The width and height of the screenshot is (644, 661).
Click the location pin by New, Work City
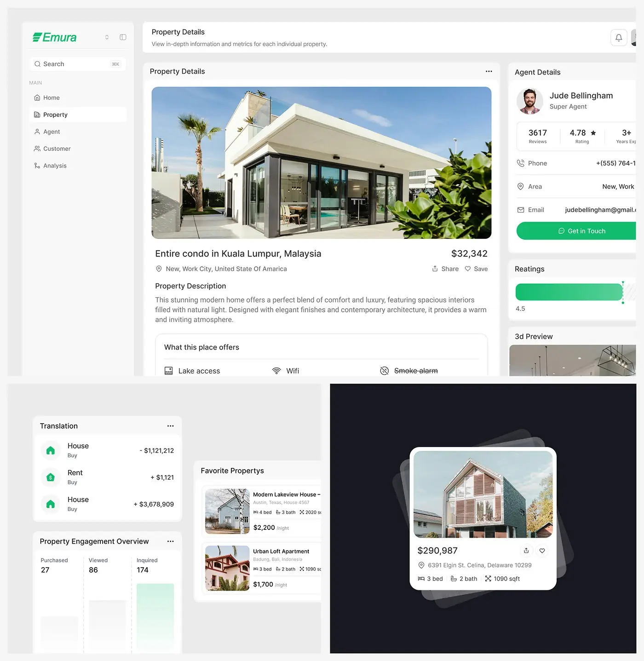coord(159,269)
